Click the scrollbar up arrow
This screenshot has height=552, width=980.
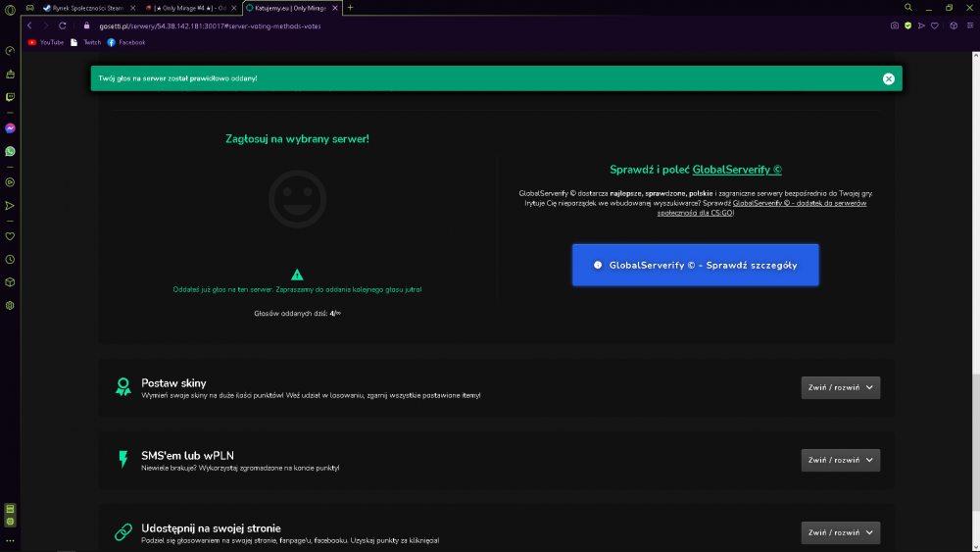click(x=976, y=56)
